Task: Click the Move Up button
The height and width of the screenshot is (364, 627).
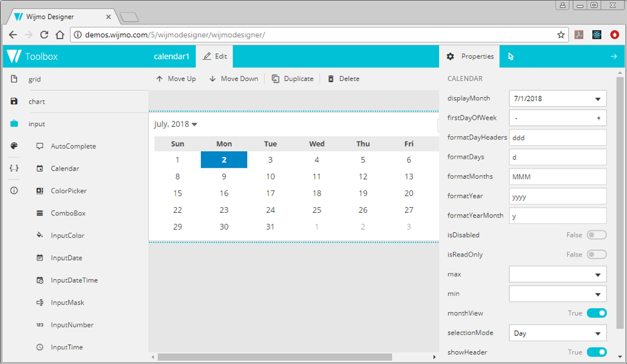Action: pos(176,78)
